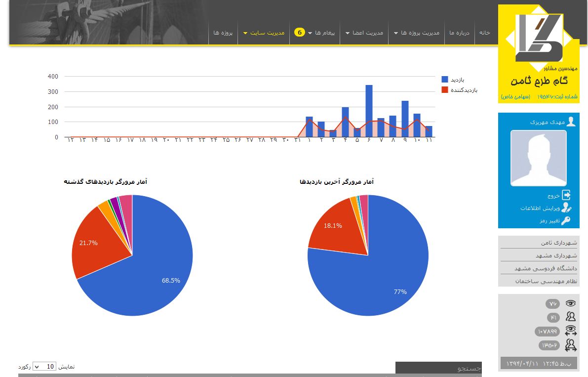Click the logout (خروج) door icon
The image size is (588, 377).
pyautogui.click(x=566, y=195)
